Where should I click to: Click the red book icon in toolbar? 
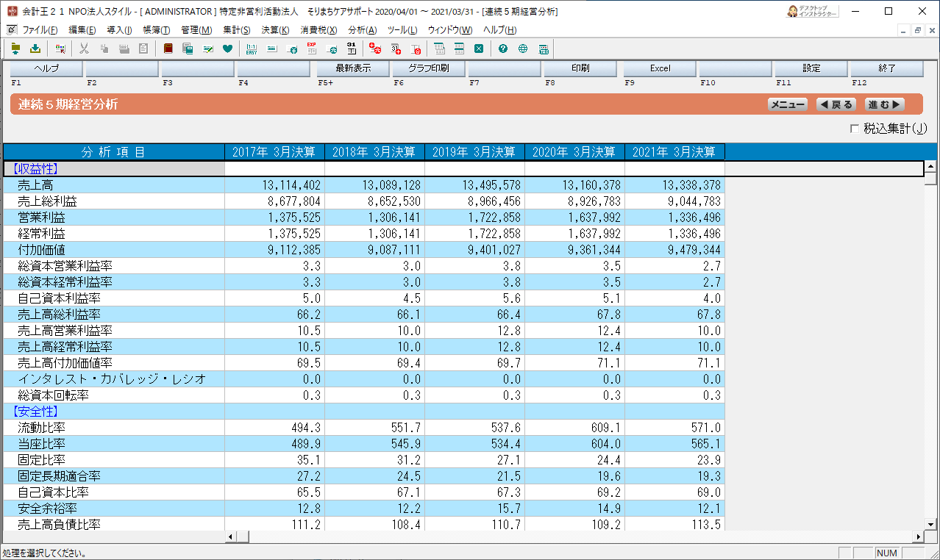(x=168, y=49)
